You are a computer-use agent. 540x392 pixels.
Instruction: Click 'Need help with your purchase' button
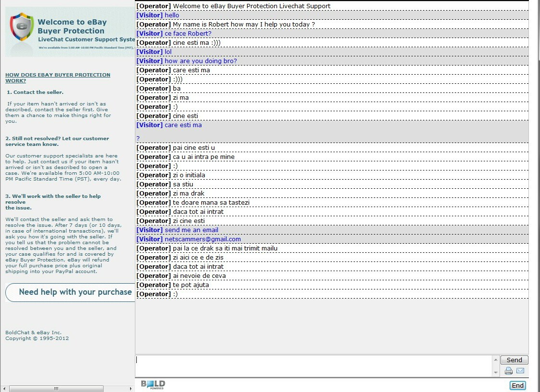click(70, 292)
